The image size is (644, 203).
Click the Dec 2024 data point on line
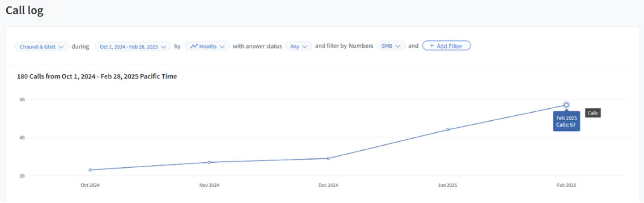tap(328, 158)
